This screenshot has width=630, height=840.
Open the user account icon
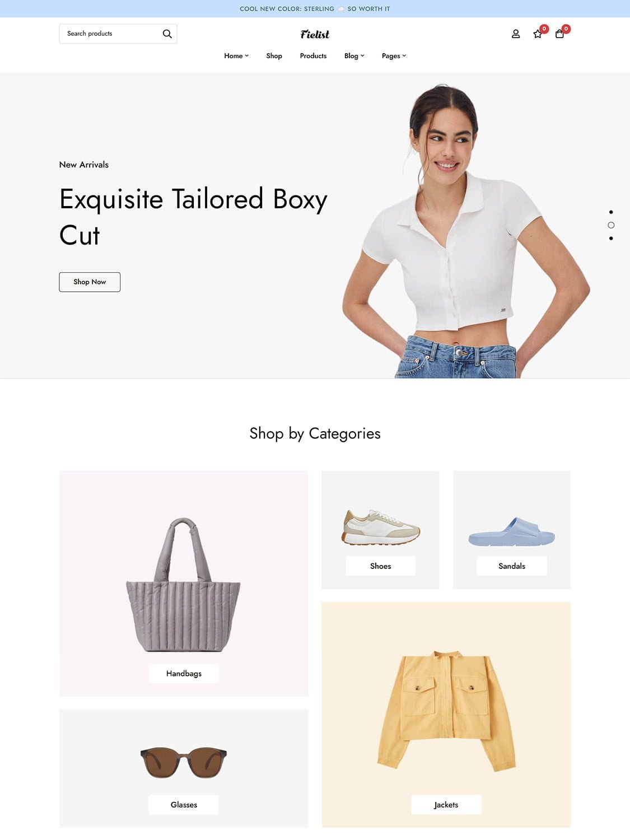click(516, 34)
